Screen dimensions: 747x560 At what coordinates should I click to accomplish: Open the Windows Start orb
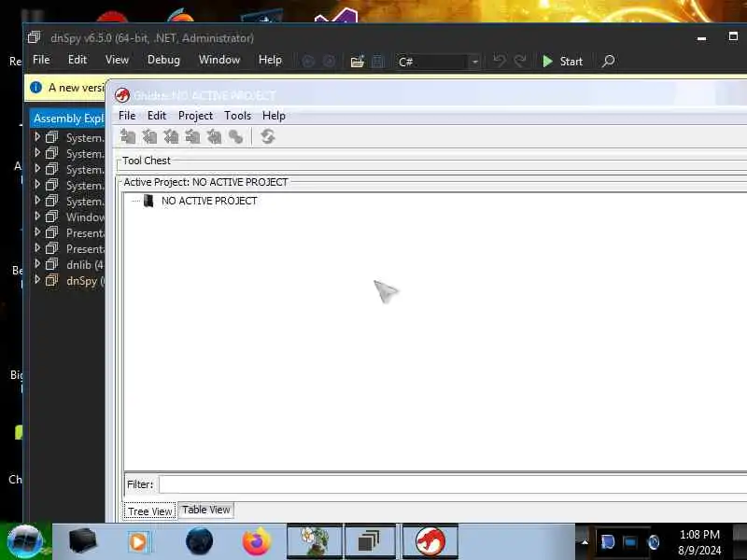point(25,541)
